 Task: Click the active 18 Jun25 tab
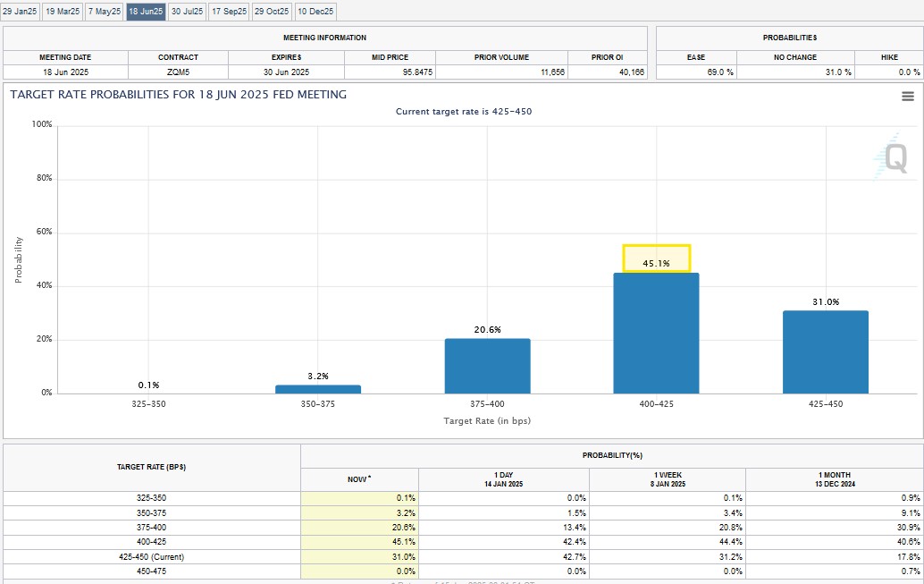[146, 12]
